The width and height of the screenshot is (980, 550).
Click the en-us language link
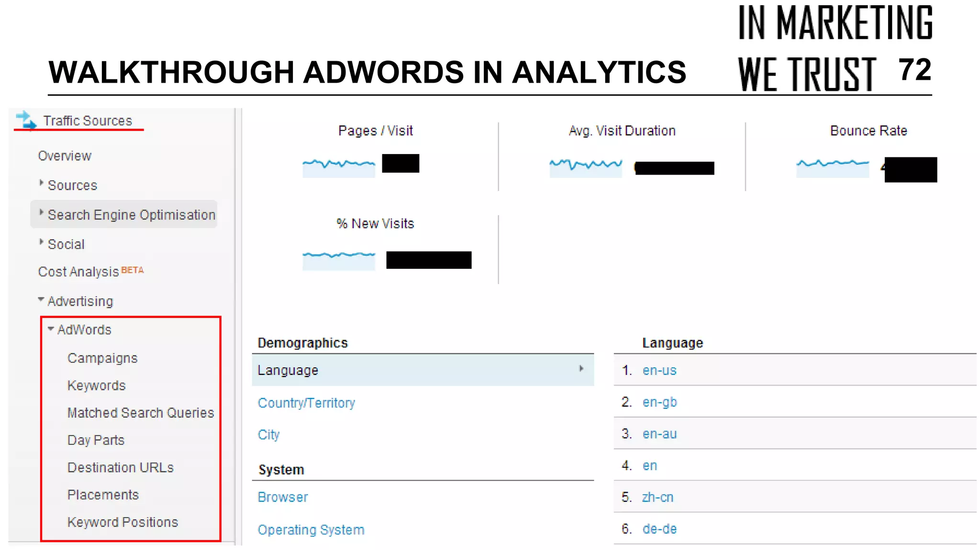point(659,370)
